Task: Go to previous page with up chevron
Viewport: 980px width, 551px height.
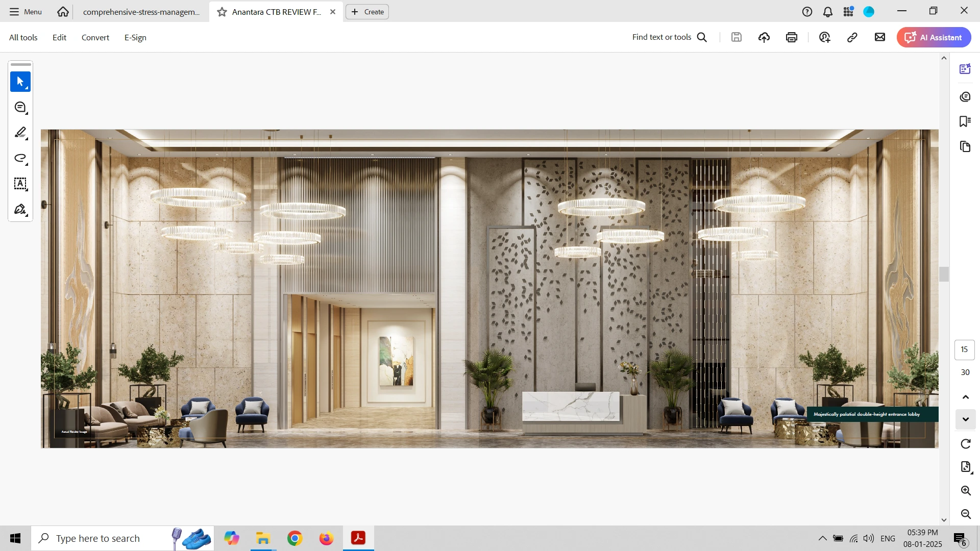Action: pyautogui.click(x=965, y=397)
